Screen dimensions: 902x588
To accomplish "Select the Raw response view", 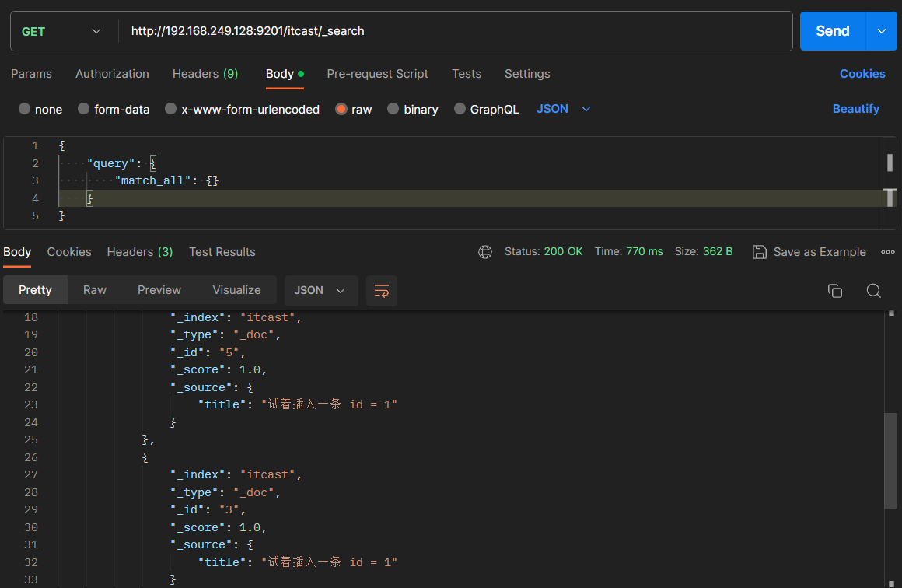I will pos(94,290).
